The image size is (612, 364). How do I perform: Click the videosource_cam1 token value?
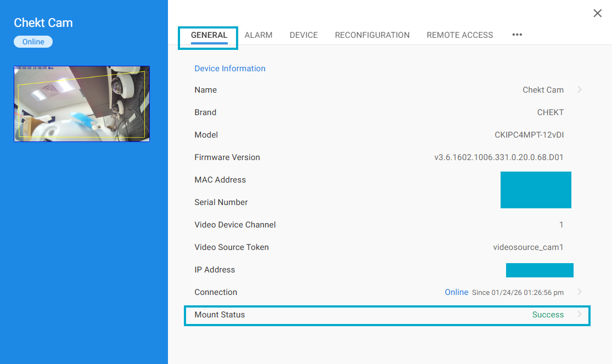tap(528, 247)
